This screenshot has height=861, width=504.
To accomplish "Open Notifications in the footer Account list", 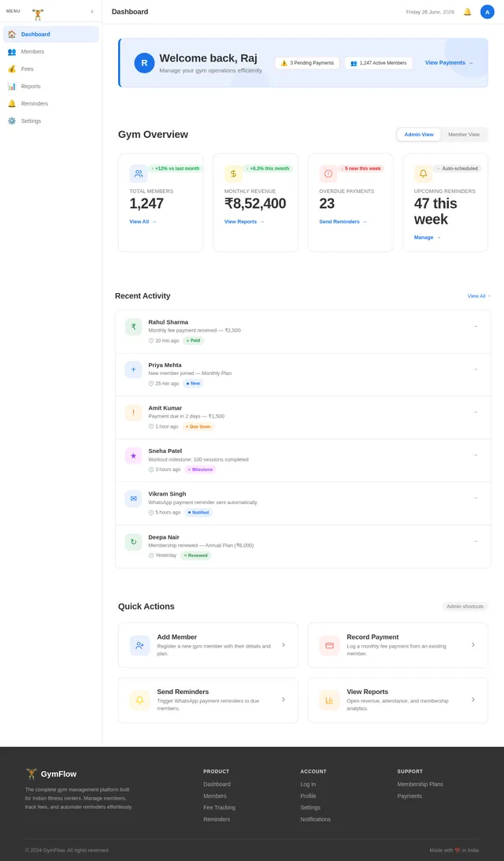I will (315, 819).
